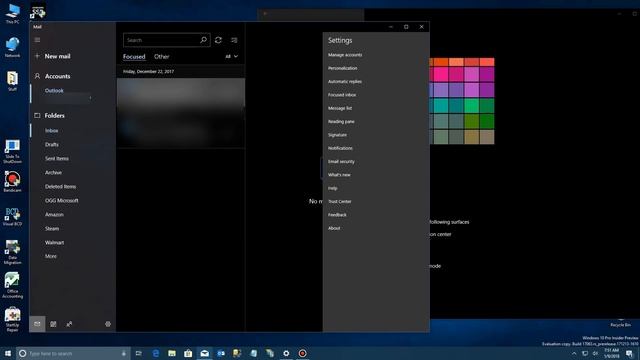Open the Deleted Items folder

point(60,187)
